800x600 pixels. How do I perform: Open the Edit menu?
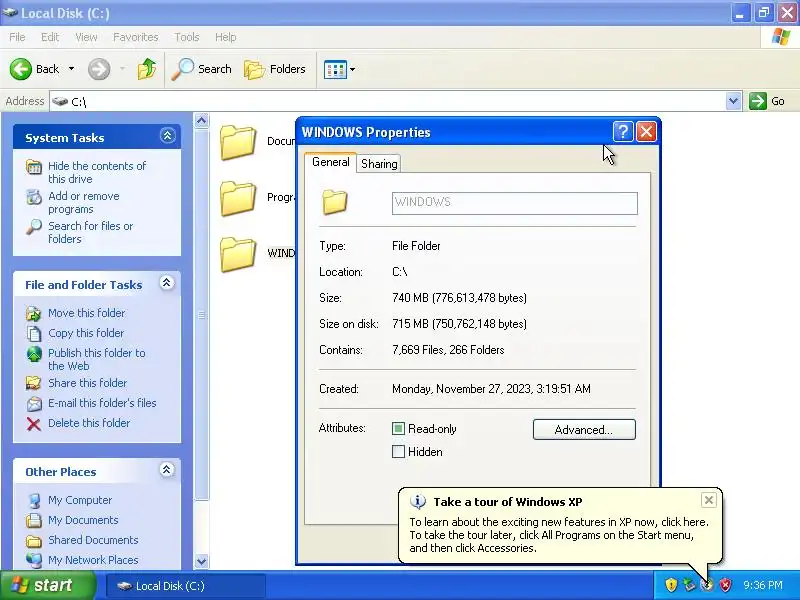tap(50, 37)
